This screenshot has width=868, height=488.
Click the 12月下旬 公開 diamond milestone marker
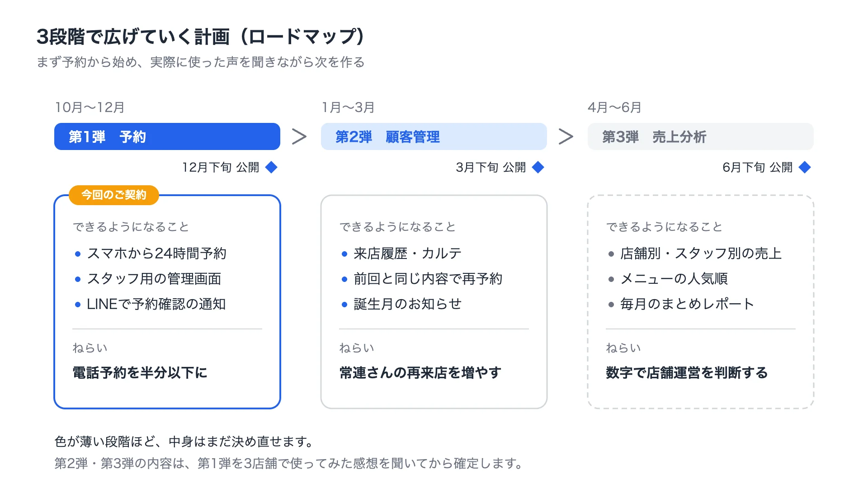pyautogui.click(x=271, y=167)
